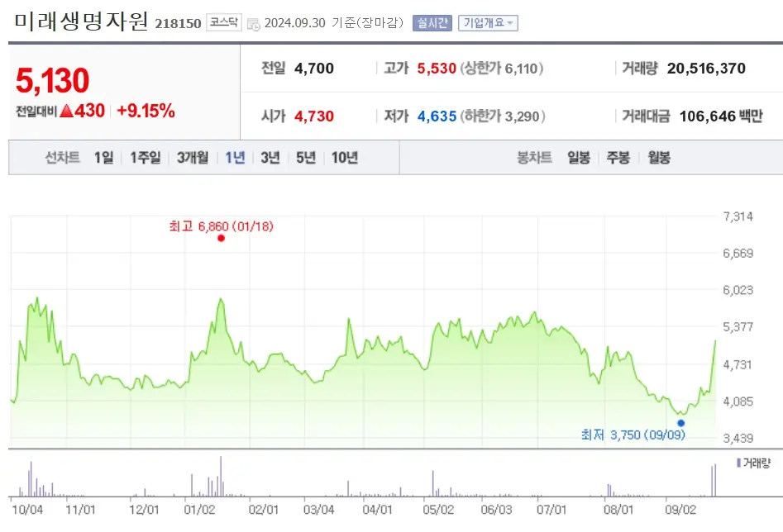Select the 1일 chart period tab
Image resolution: width=783 pixels, height=532 pixels.
(x=103, y=157)
